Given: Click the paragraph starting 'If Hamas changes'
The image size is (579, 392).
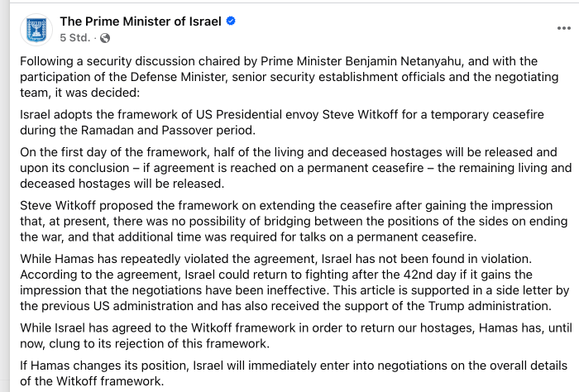Looking at the screenshot, I should (x=281, y=374).
